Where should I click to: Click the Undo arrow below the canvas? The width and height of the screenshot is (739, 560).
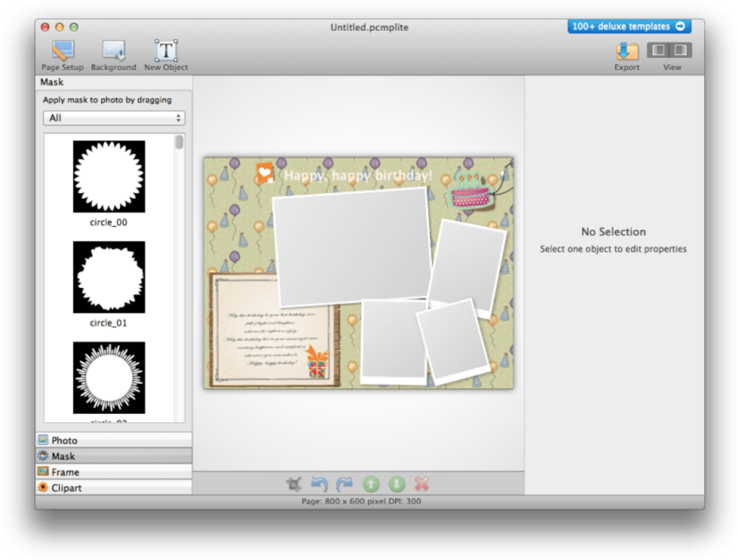click(x=319, y=484)
